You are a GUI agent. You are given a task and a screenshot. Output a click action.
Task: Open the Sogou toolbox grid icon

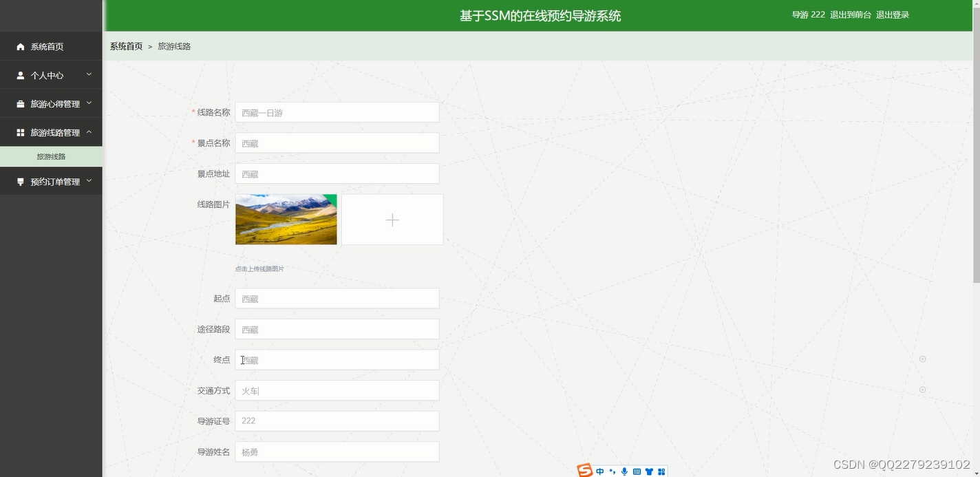[x=661, y=471]
